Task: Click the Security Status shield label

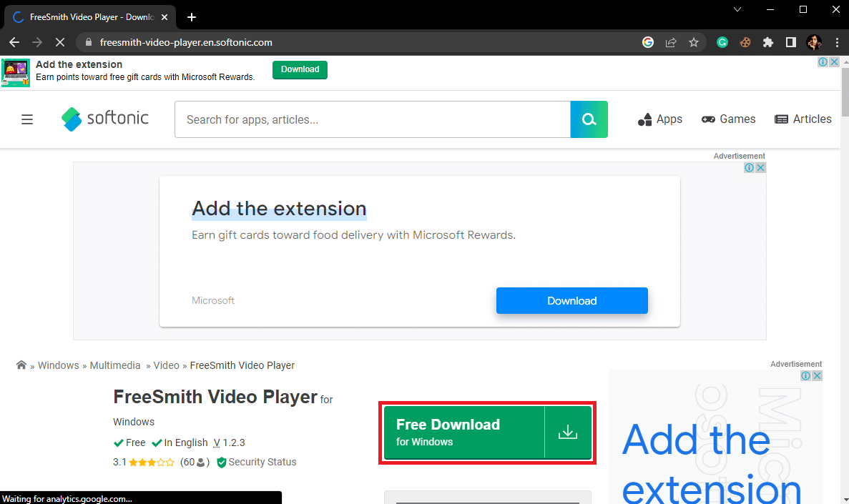Action: coord(257,462)
